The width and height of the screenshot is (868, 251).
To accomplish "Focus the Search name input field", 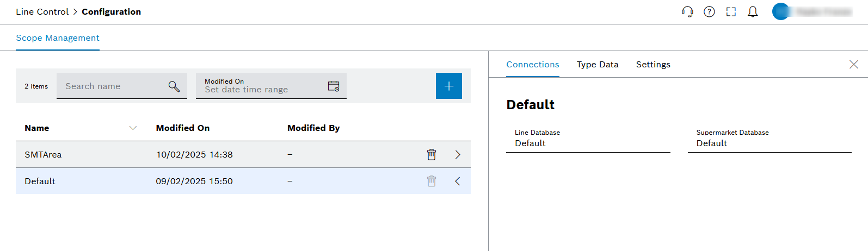I will click(x=113, y=86).
